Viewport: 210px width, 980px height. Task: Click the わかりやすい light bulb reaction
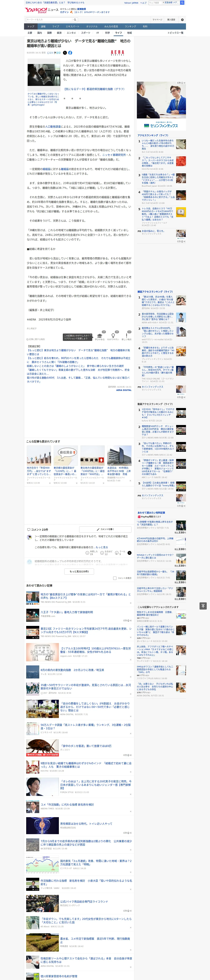click(x=113, y=336)
